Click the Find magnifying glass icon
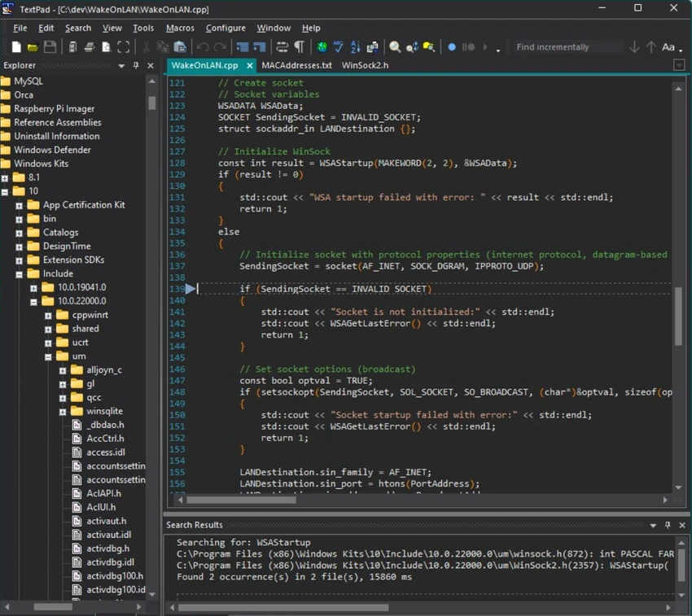 [x=395, y=46]
